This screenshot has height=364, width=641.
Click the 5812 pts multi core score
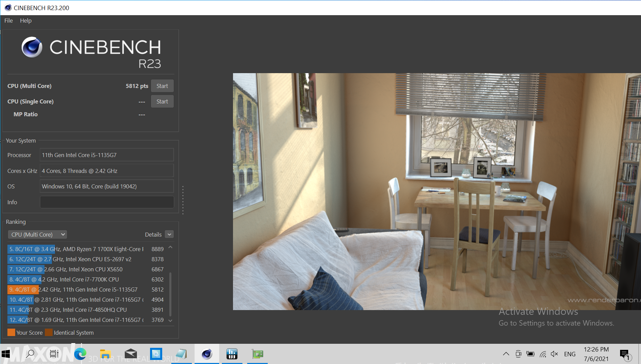[137, 86]
